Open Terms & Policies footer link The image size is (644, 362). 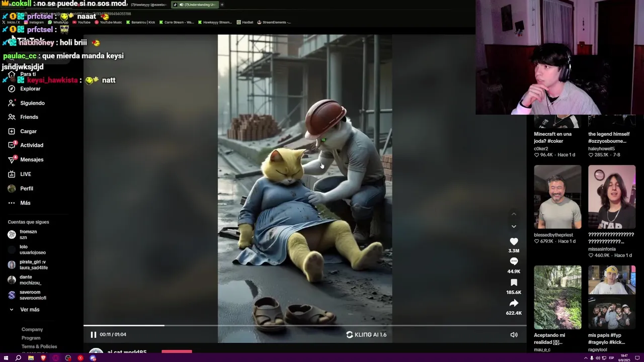pyautogui.click(x=39, y=346)
